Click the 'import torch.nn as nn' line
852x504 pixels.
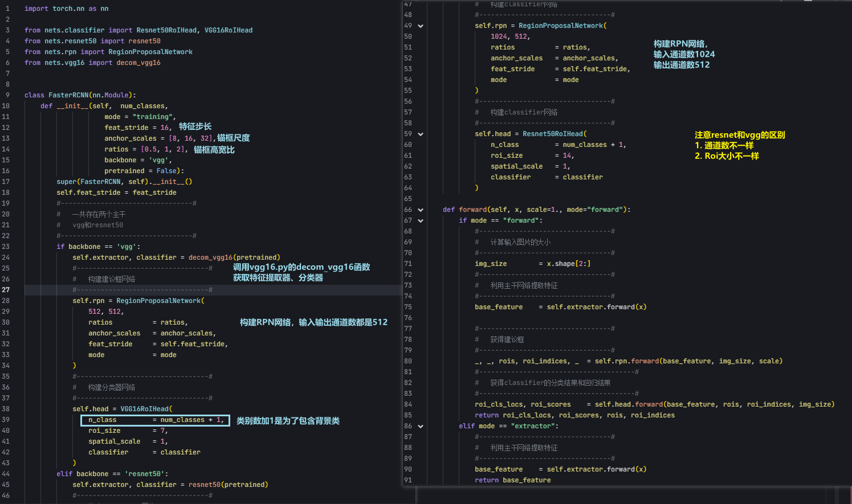coord(66,9)
